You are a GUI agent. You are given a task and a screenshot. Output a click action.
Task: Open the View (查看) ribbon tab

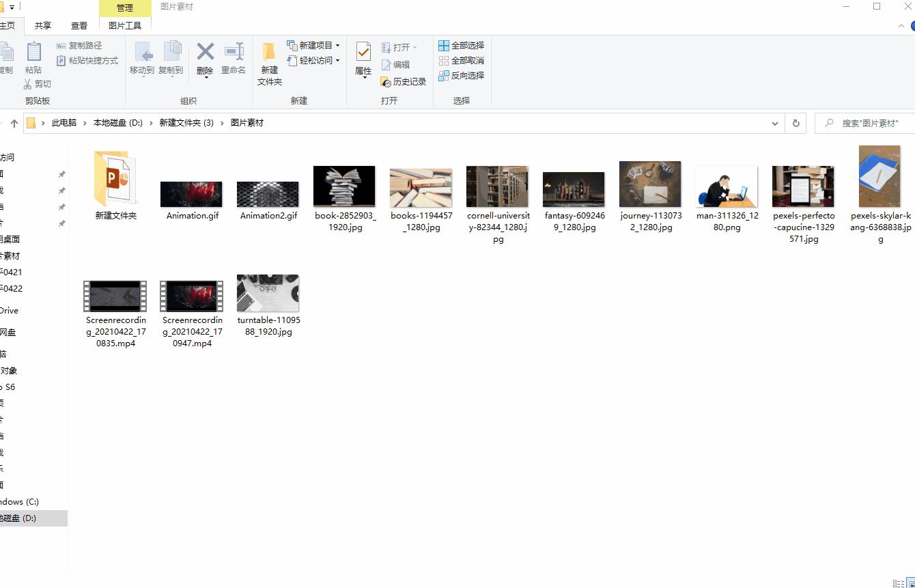(x=79, y=26)
